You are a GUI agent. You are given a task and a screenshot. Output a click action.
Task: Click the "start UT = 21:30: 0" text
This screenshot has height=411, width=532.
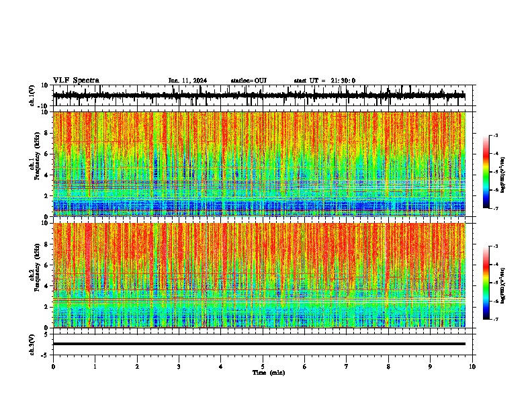pos(324,81)
